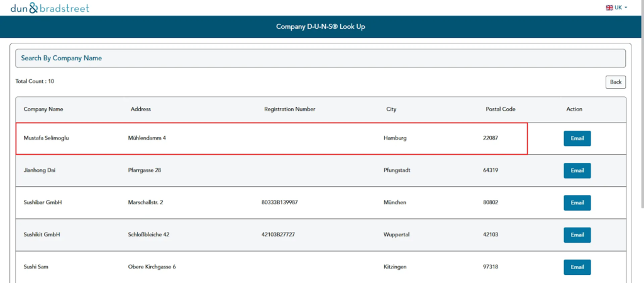Screen dimensions: 644x283
Task: Send Email for Sushibar GmbH
Action: point(577,203)
